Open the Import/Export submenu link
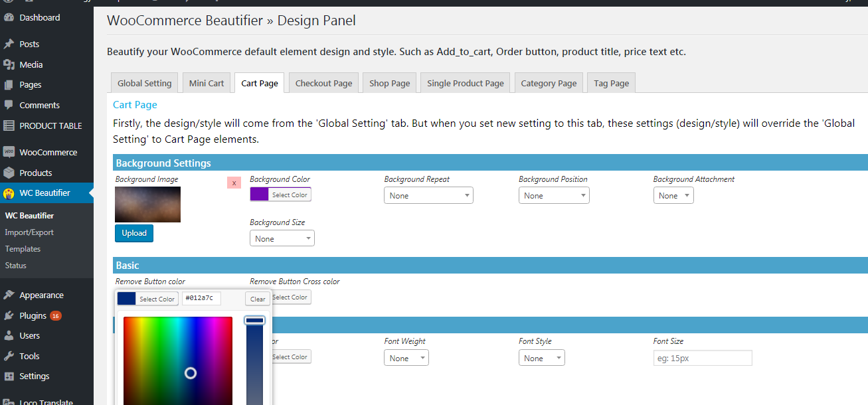 click(x=29, y=232)
